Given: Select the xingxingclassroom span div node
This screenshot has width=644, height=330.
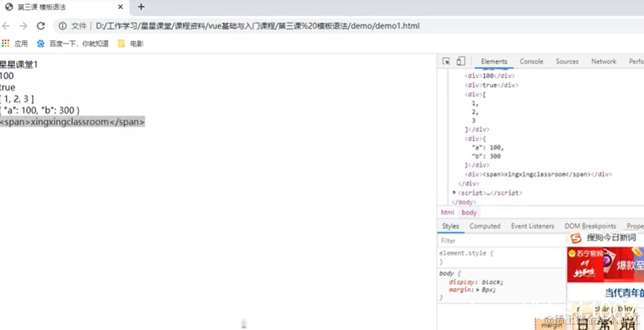Looking at the screenshot, I should point(538,174).
